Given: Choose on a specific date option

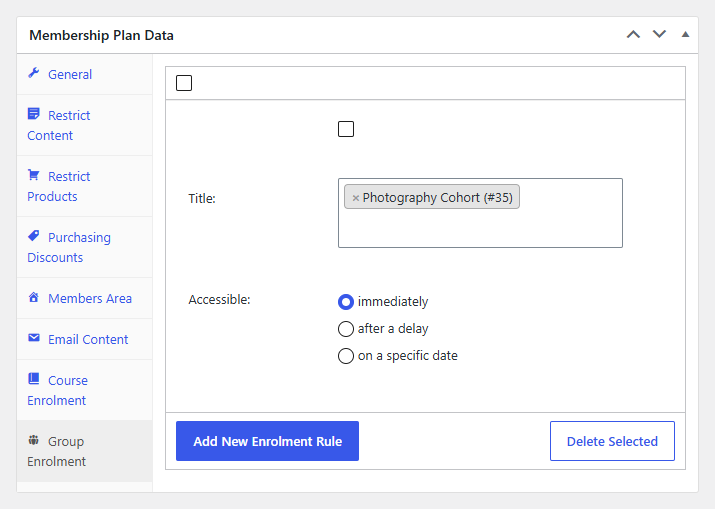Looking at the screenshot, I should (x=346, y=356).
